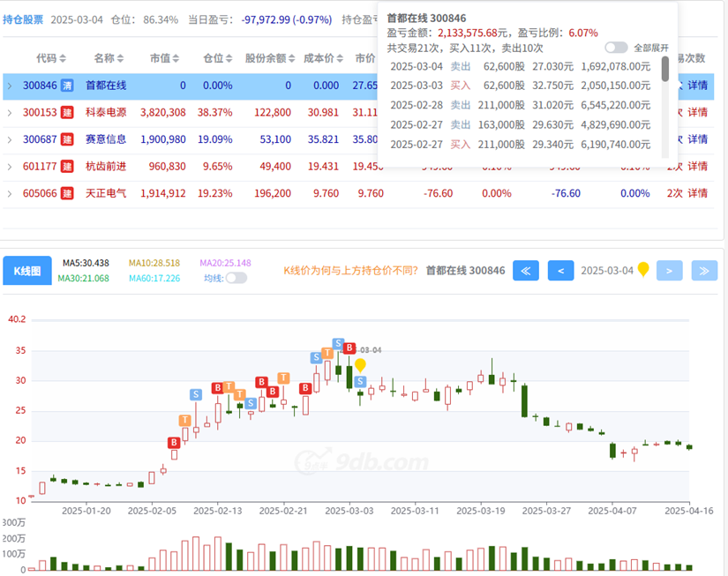The height and width of the screenshot is (576, 728).
Task: Click the MA60:17.226 indicator label
Action: coord(154,279)
